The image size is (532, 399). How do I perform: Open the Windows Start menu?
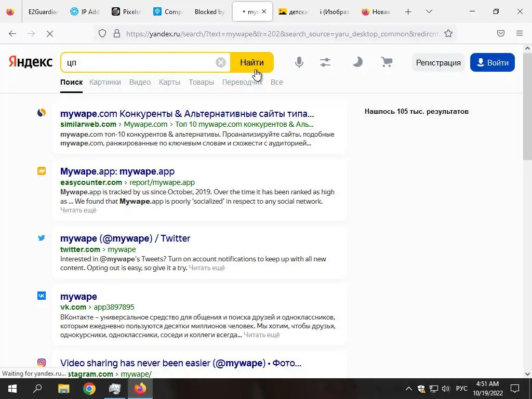(x=12, y=389)
